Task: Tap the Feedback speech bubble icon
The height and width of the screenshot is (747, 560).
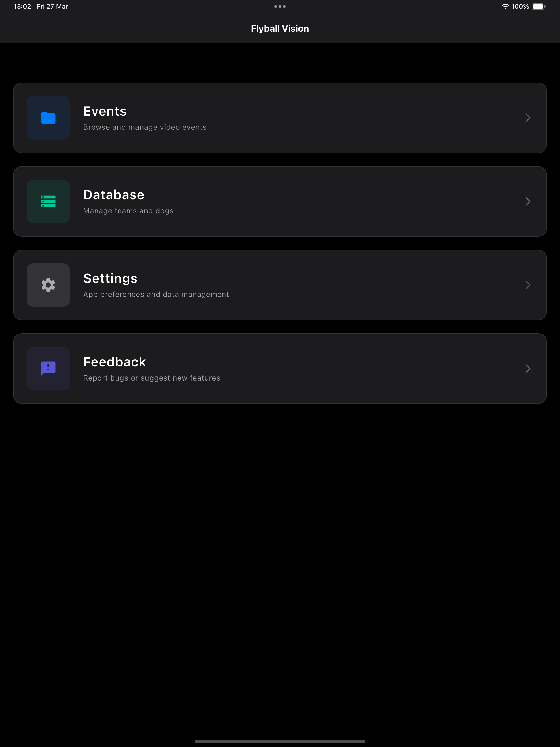Action: [48, 368]
